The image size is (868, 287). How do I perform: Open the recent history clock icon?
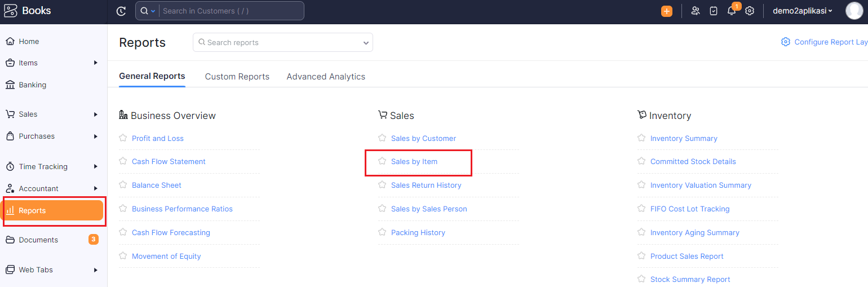pyautogui.click(x=121, y=11)
